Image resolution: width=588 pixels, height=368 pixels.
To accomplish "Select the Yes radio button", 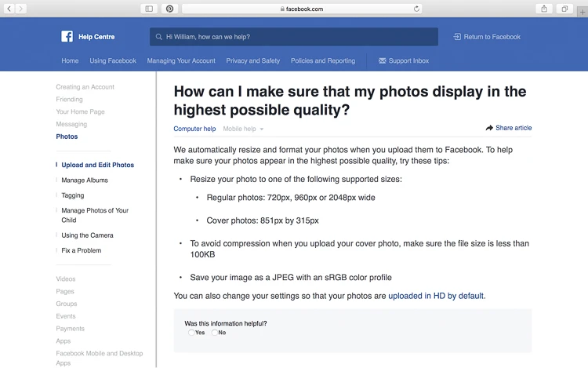I will tap(191, 333).
